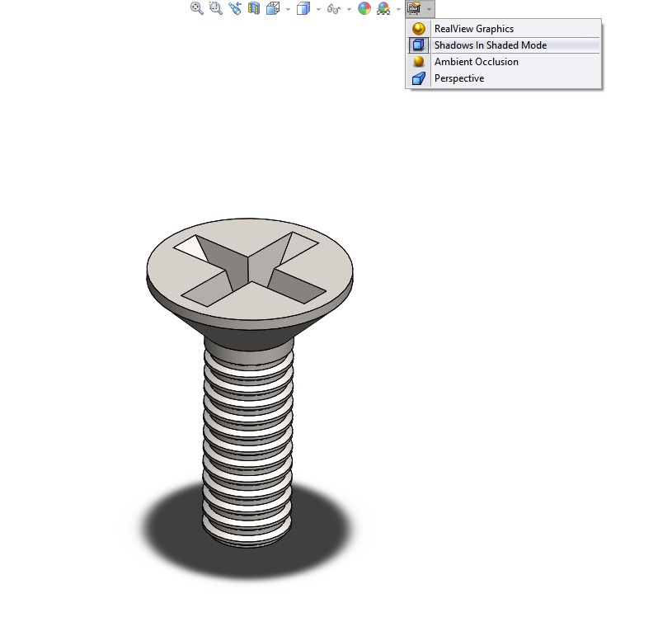Open the View Orientation dropdown arrow
This screenshot has height=636, width=672.
[288, 9]
